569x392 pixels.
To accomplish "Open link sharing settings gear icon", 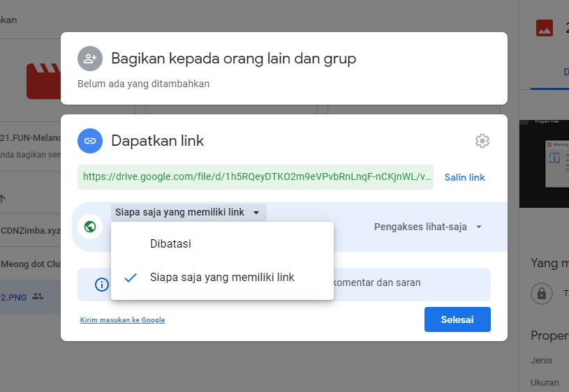I will pyautogui.click(x=482, y=141).
